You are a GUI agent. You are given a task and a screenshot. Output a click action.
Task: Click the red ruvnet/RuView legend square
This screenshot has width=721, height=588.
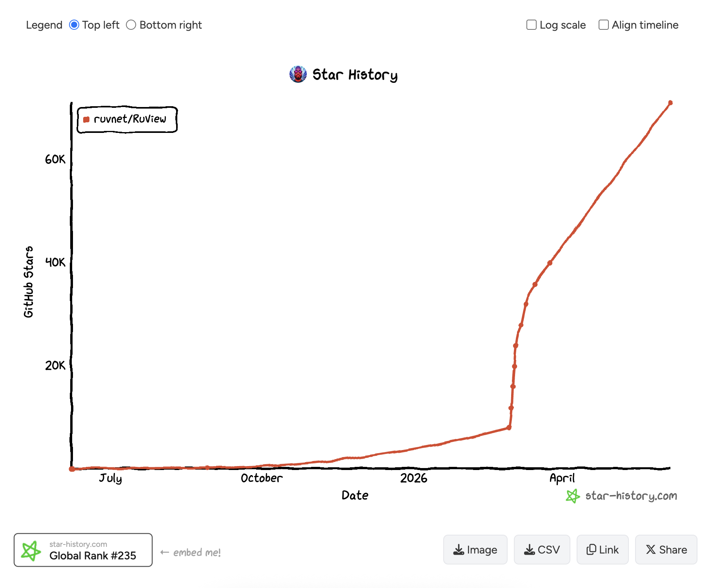pos(86,120)
